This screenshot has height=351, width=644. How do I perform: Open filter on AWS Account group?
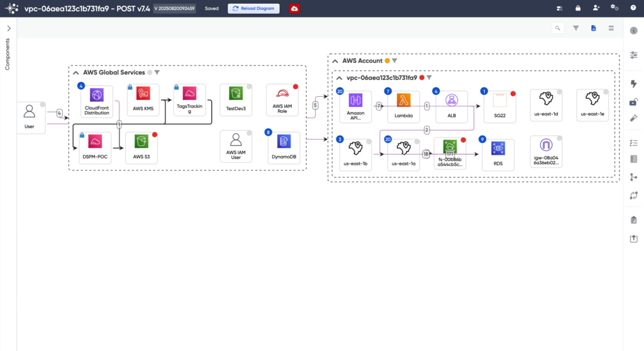coord(395,61)
